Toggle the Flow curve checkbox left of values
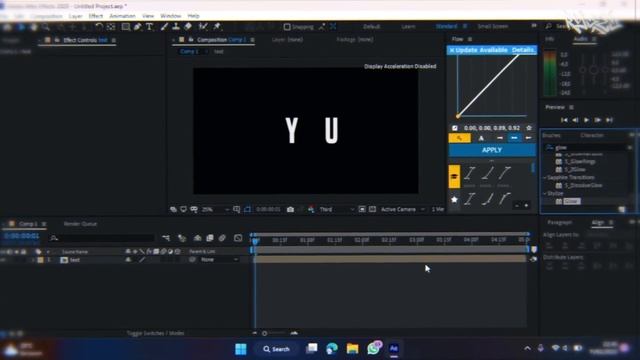The height and width of the screenshot is (360, 640). (455, 128)
